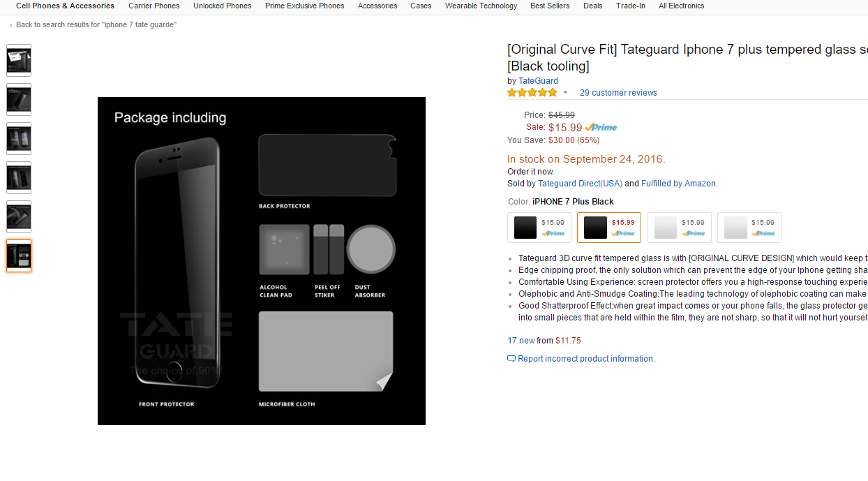View the fifth product thumbnail image
This screenshot has width=868, height=481.
point(19,217)
